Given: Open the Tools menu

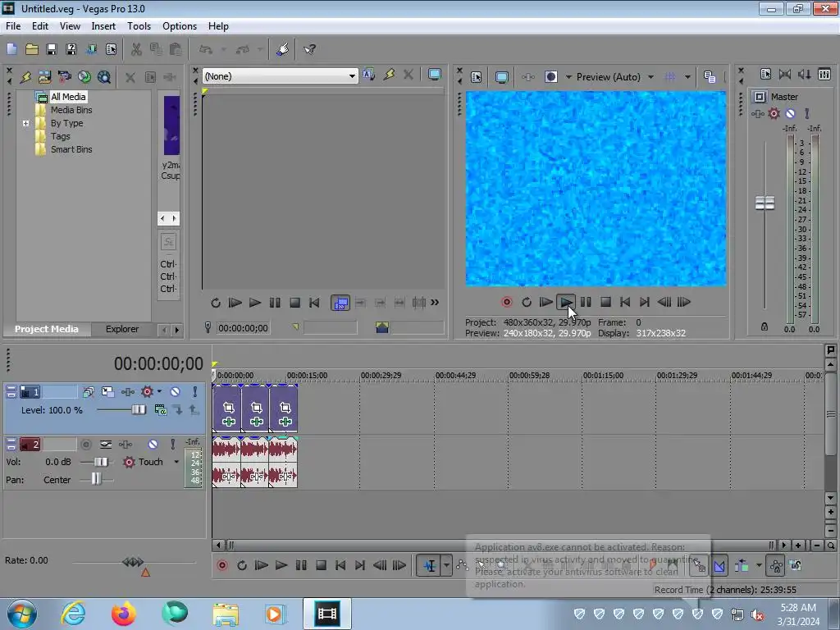Looking at the screenshot, I should (x=139, y=26).
